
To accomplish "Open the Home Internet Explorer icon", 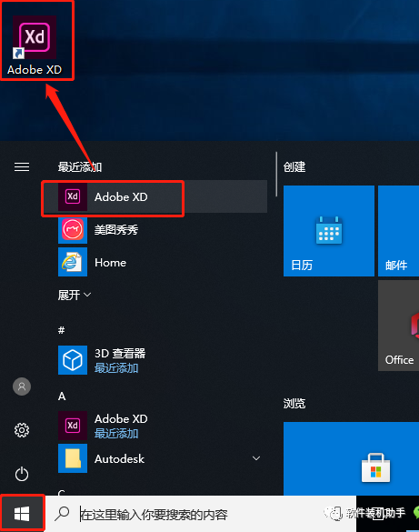I will [73, 262].
